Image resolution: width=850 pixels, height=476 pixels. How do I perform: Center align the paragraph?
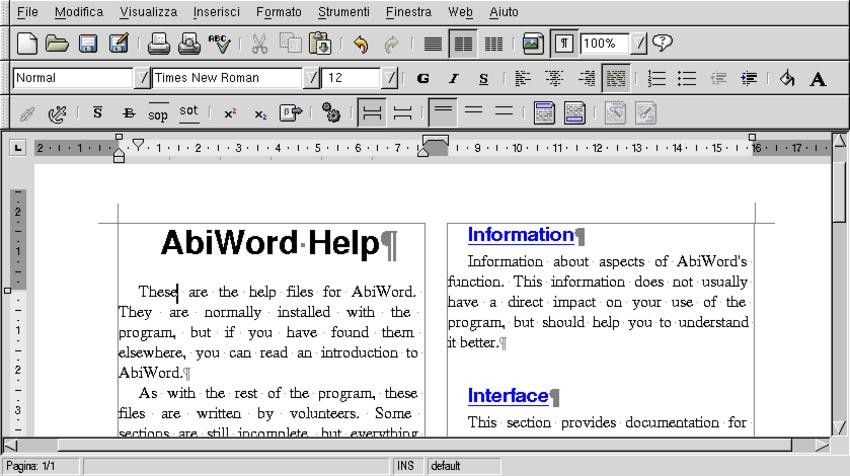(x=554, y=79)
